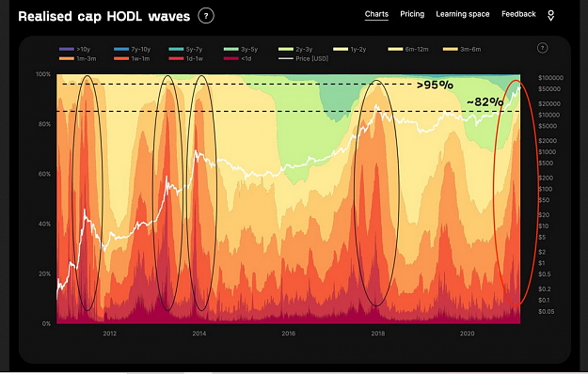
Task: Toggle the 6m-12m legend series
Action: pos(408,49)
